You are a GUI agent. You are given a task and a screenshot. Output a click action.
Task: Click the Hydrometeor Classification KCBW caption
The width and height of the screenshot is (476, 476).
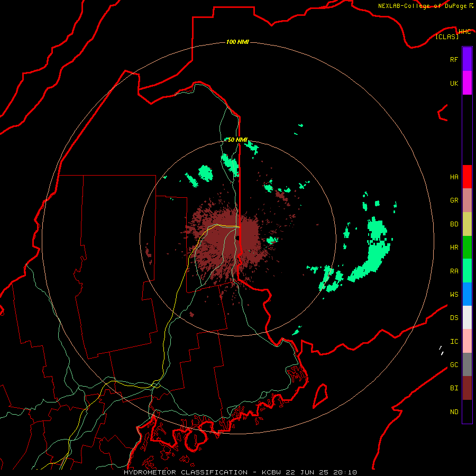click(x=240, y=472)
